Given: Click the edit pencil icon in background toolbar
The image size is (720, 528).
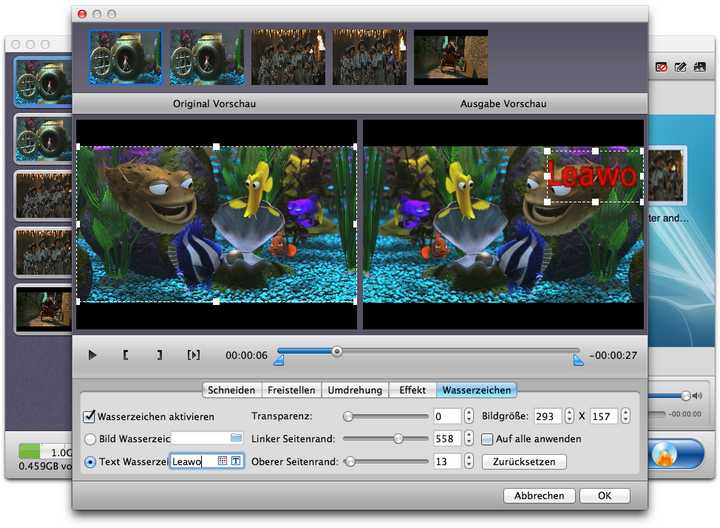Looking at the screenshot, I should (x=680, y=67).
